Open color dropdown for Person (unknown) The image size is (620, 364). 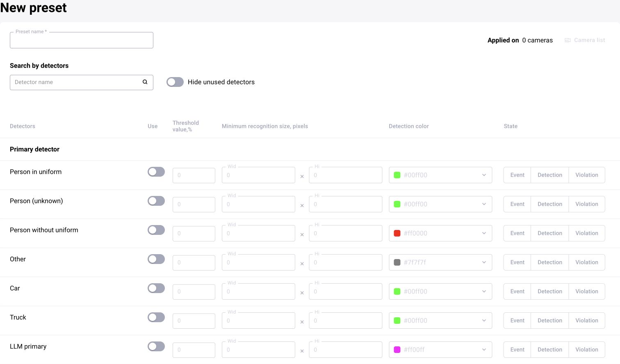[x=440, y=204]
